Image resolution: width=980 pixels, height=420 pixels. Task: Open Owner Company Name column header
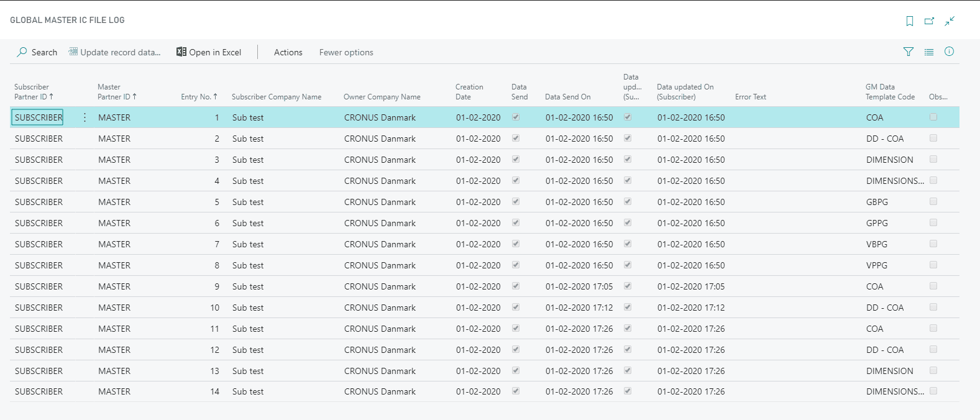[x=382, y=97]
